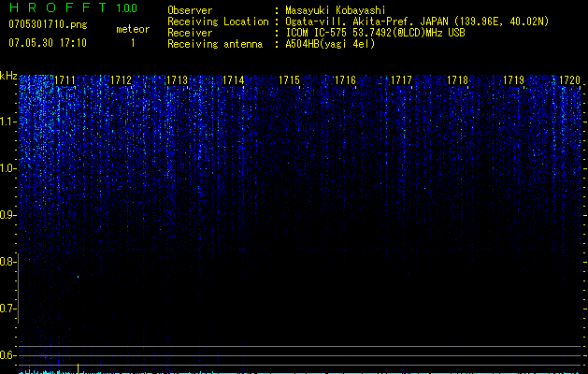588x374 pixels.
Task: Click the date stamp 07.05.30 17:10
Action: (x=48, y=43)
